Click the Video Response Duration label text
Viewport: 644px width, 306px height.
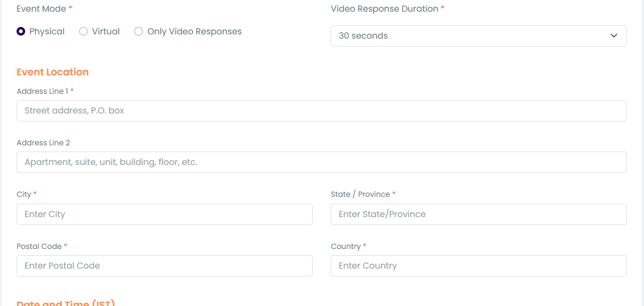pyautogui.click(x=385, y=9)
